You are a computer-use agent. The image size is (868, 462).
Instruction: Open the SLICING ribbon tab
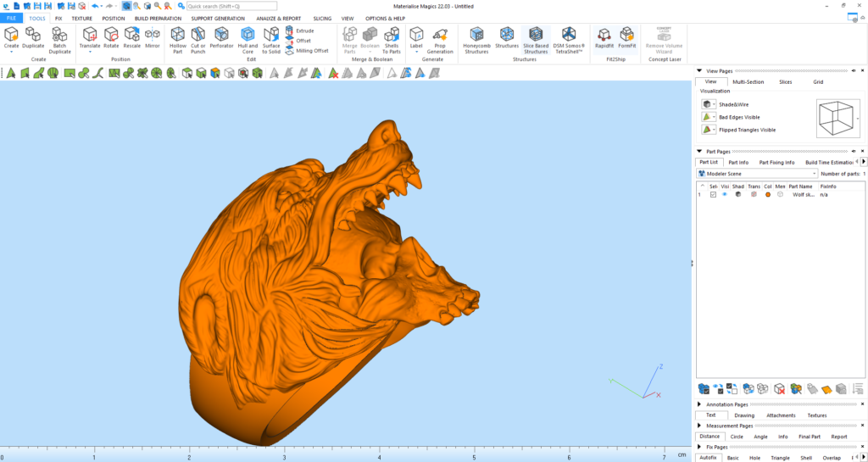pos(322,19)
